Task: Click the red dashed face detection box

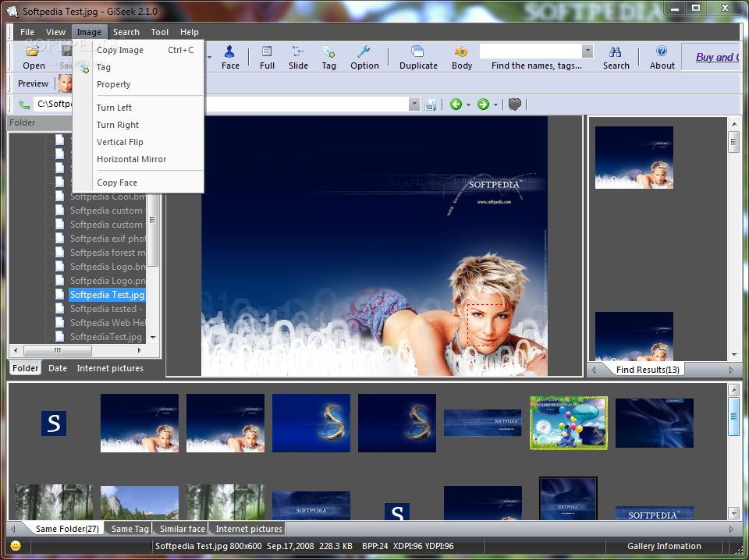Action: coord(488,325)
